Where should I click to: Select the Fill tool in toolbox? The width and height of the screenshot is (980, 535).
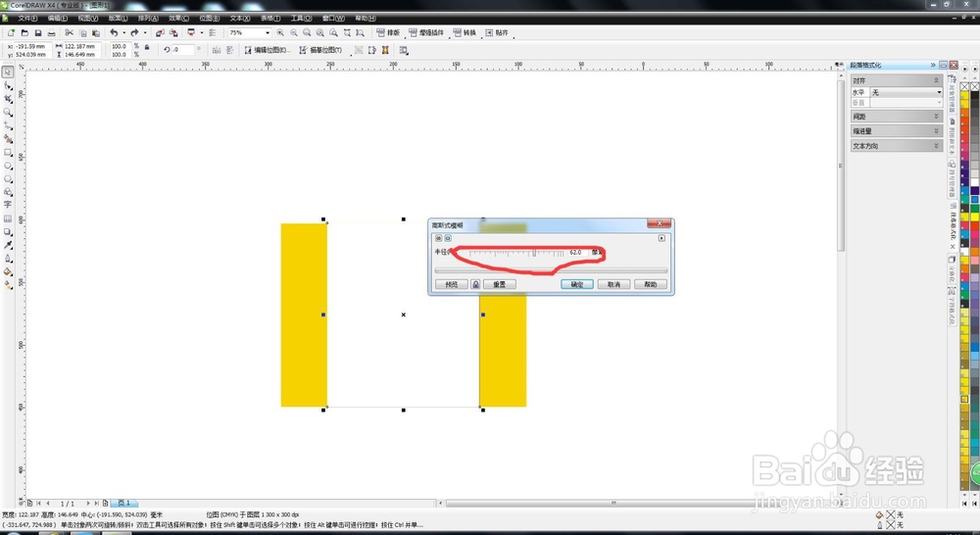pyautogui.click(x=8, y=271)
